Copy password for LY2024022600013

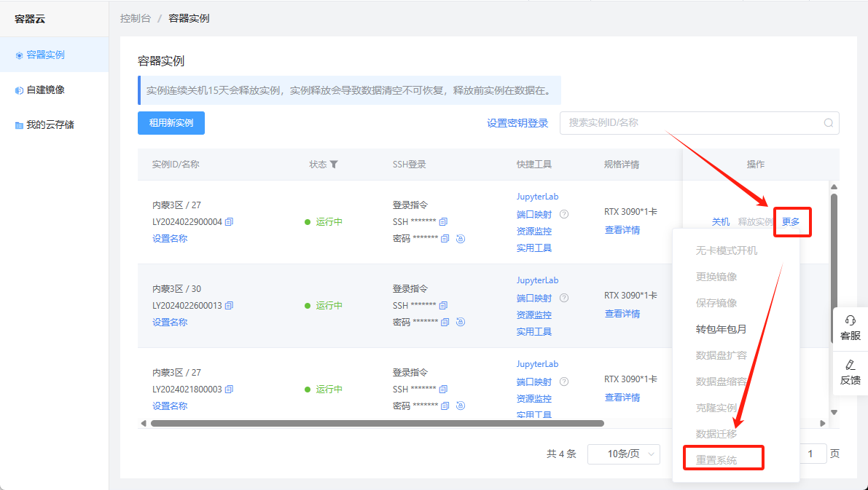(445, 322)
